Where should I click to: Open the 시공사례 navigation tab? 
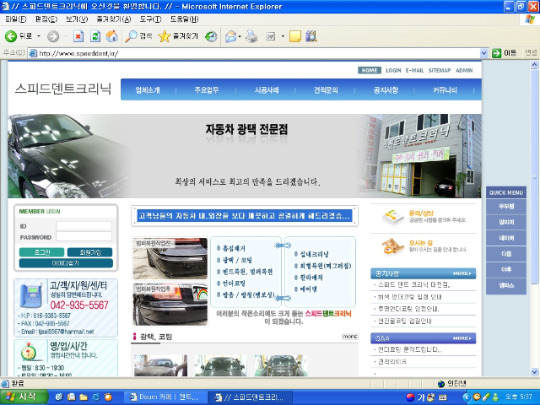pos(267,90)
